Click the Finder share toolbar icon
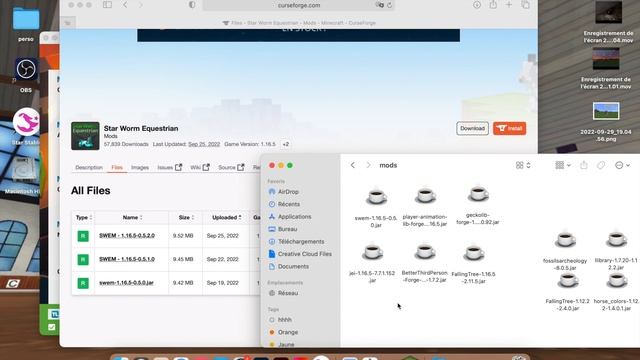640x360 pixels. pos(584,165)
